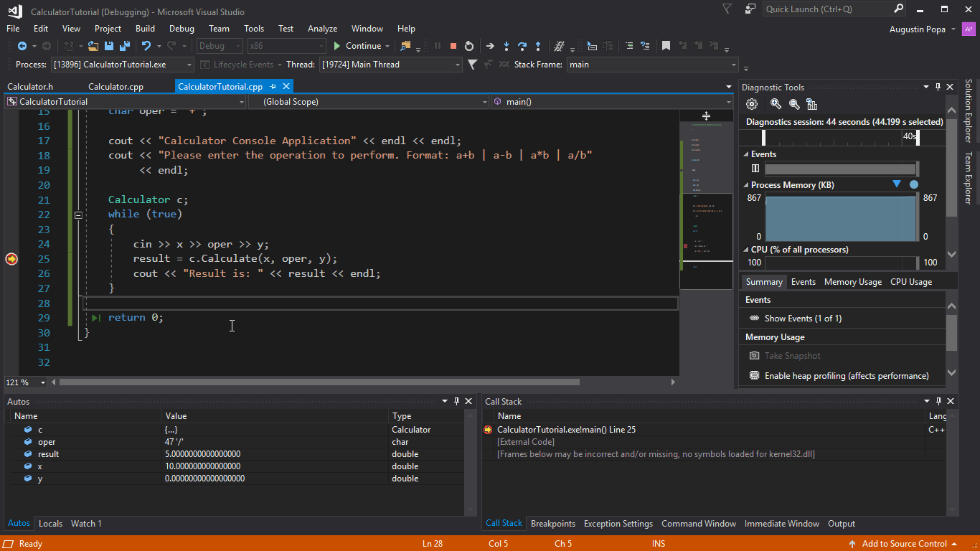980x551 pixels.
Task: Open Diagnostic Tools settings gear
Action: (x=752, y=103)
